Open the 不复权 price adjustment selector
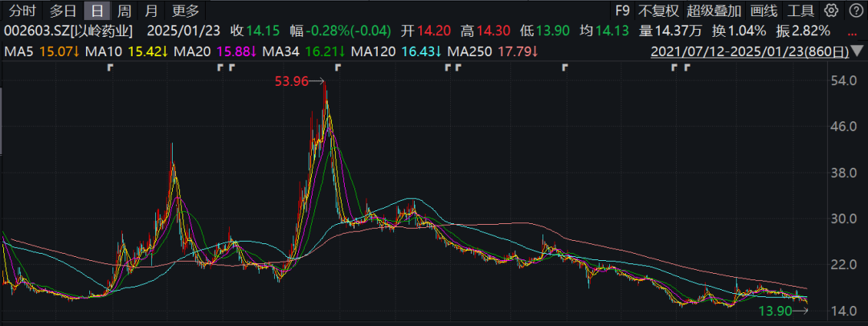The height and width of the screenshot is (326, 868). click(x=658, y=10)
